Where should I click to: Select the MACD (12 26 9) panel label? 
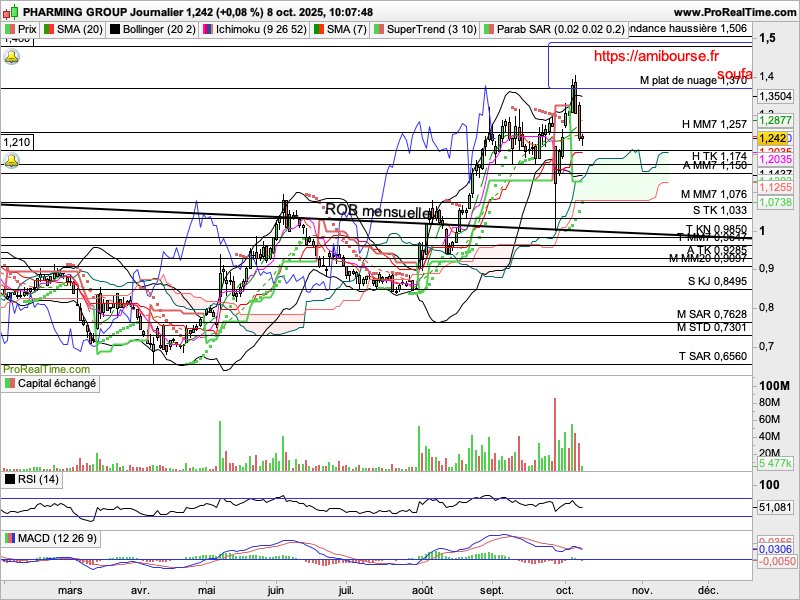click(x=57, y=538)
